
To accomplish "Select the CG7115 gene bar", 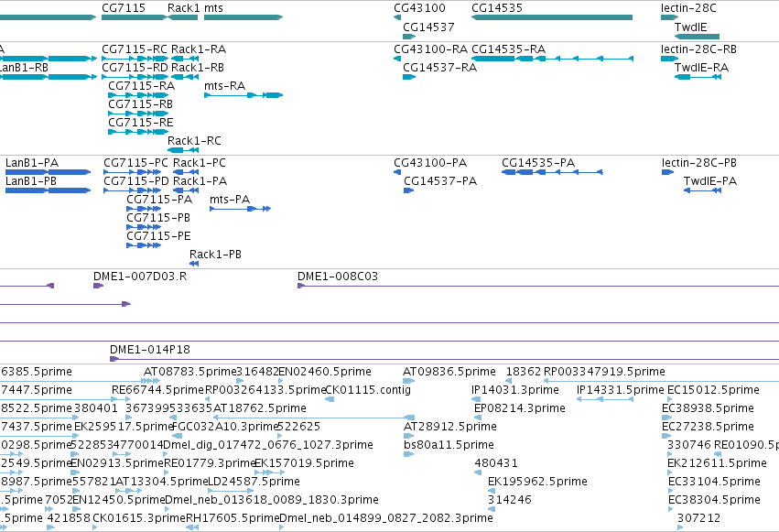I will [x=135, y=17].
